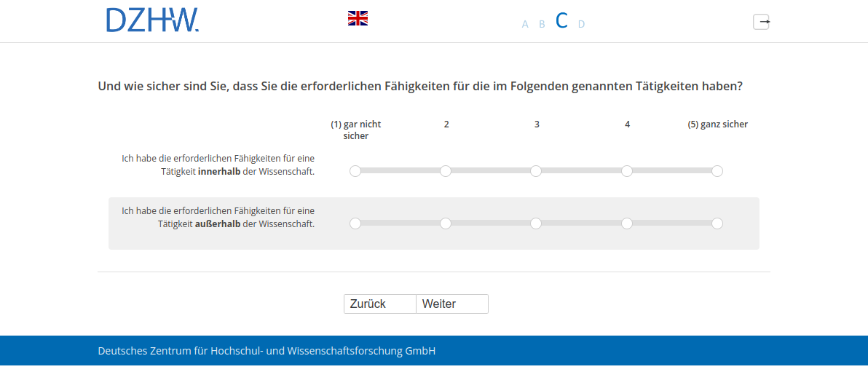Select 'gar nicht sicher' for innerhalb der Wissenschaft
This screenshot has width=868, height=372.
point(355,171)
